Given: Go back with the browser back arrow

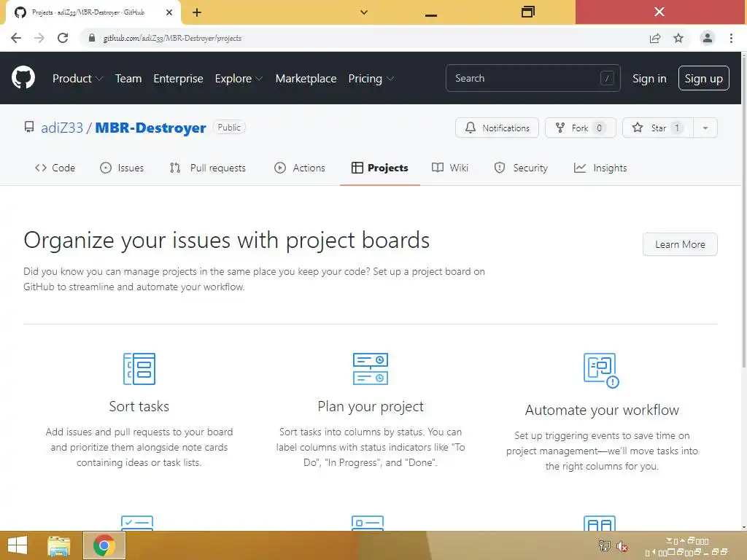Looking at the screenshot, I should 16,38.
